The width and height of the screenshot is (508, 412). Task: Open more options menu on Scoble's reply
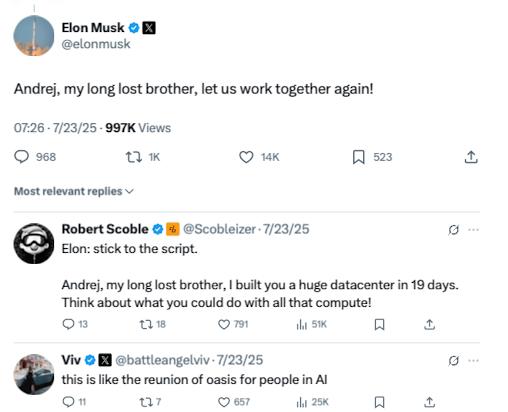point(474,230)
